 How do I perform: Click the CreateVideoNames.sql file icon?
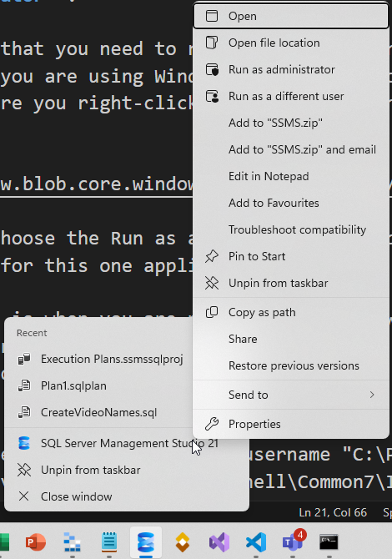pos(24,412)
